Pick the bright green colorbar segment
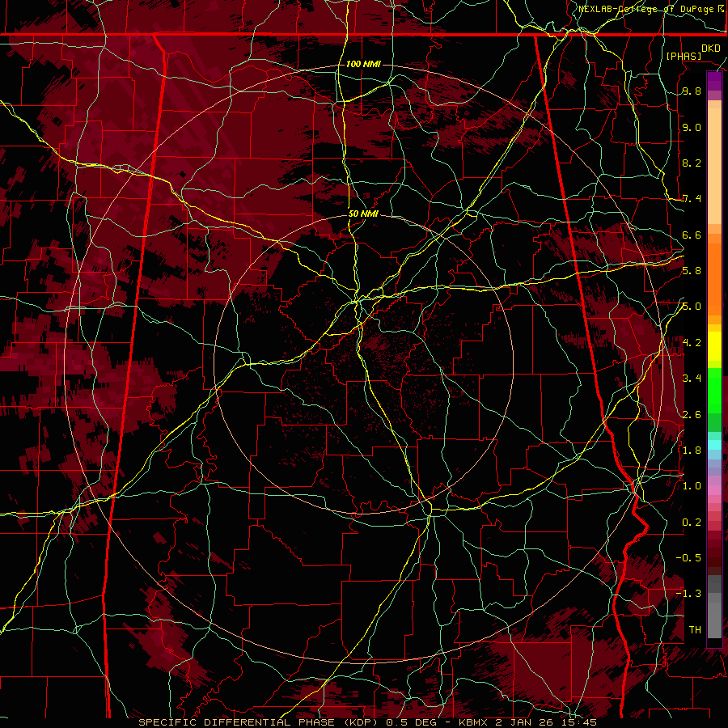Screen dimensions: 728x728 pos(714,390)
